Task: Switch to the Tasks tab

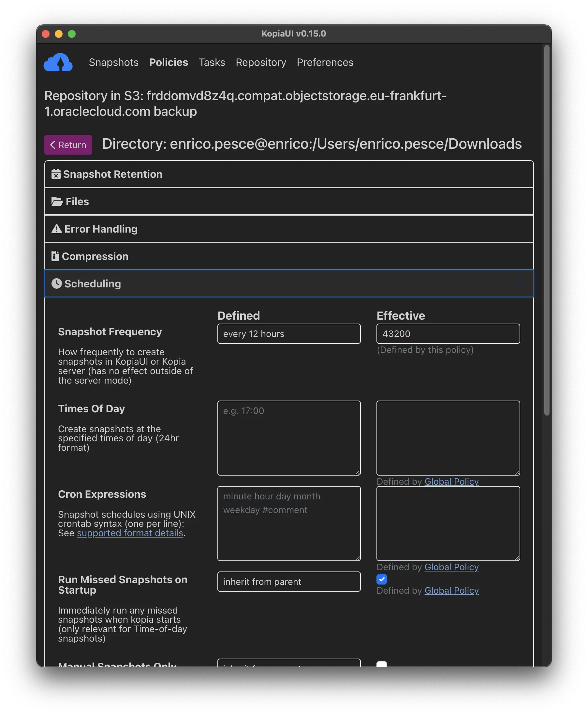Action: pos(212,62)
